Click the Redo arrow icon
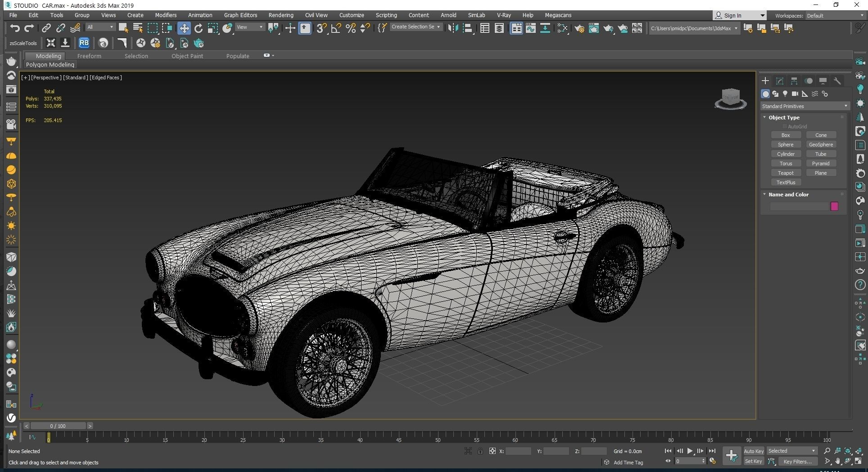 pos(29,28)
